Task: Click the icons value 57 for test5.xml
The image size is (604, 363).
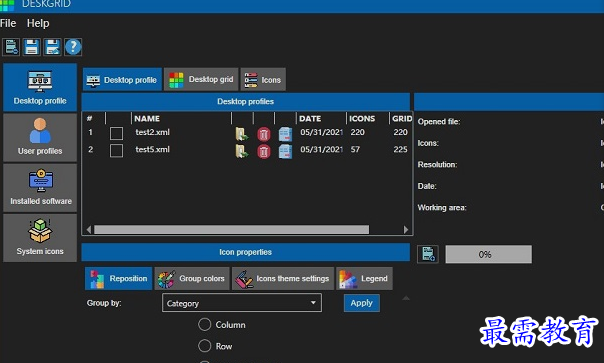Action: click(355, 150)
